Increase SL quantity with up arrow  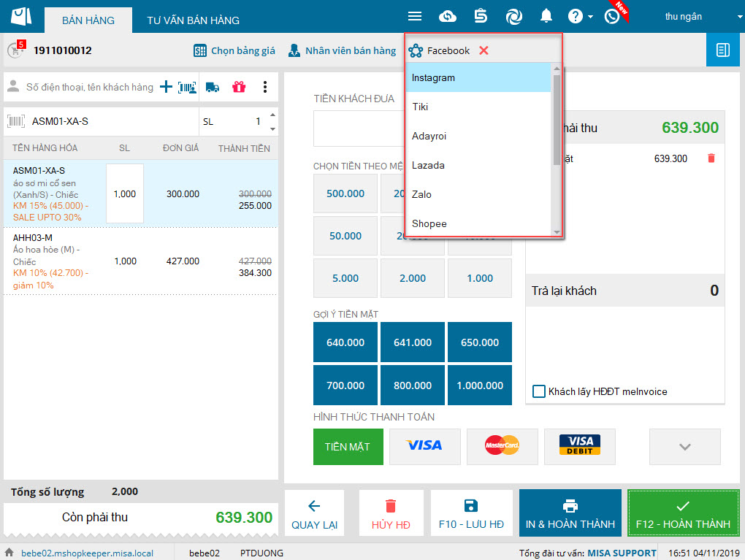pos(272,115)
